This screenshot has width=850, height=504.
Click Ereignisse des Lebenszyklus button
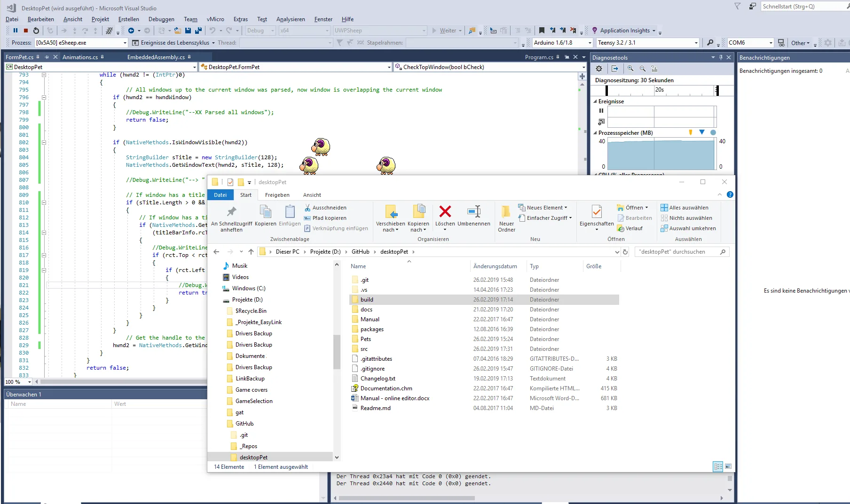(x=173, y=43)
